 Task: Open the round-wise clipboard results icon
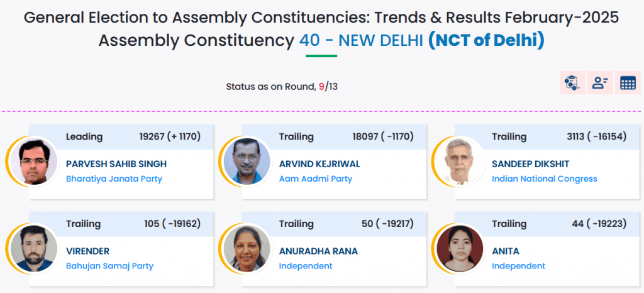[x=572, y=83]
